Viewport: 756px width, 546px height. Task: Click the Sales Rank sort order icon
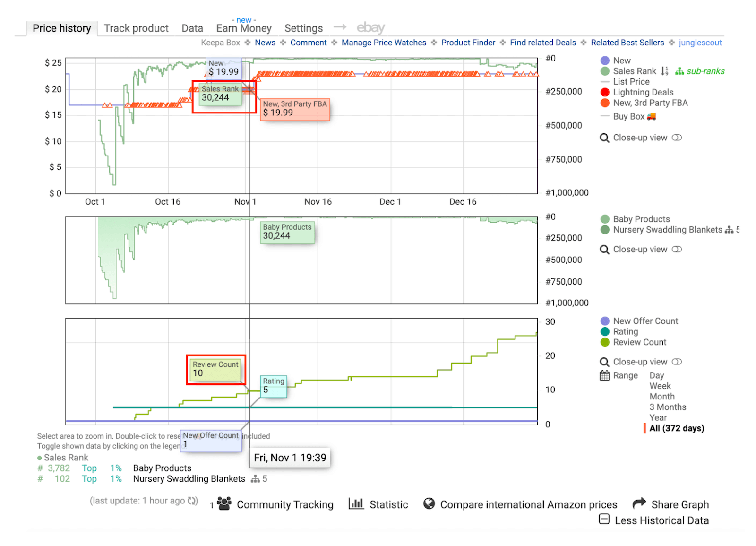[x=664, y=71]
